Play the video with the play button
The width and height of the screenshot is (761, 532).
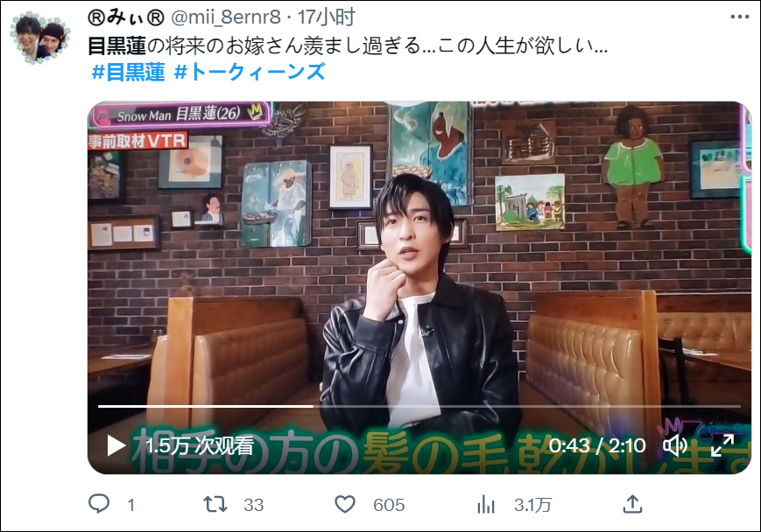[x=116, y=445]
